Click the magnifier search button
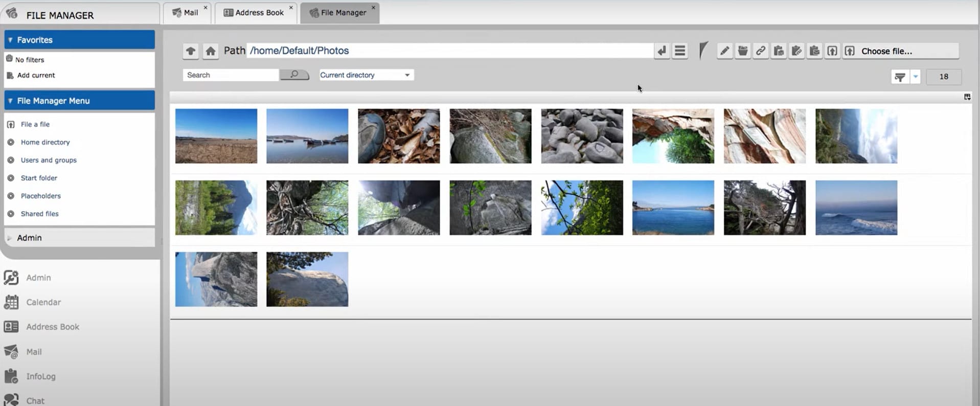Image resolution: width=980 pixels, height=406 pixels. (294, 75)
